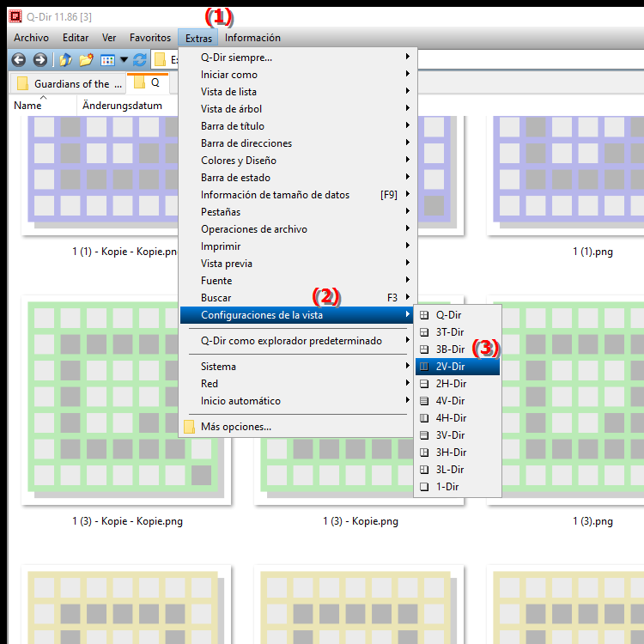This screenshot has height=644, width=644.
Task: Select thumbnail 1 (3).png
Action: tap(572, 400)
